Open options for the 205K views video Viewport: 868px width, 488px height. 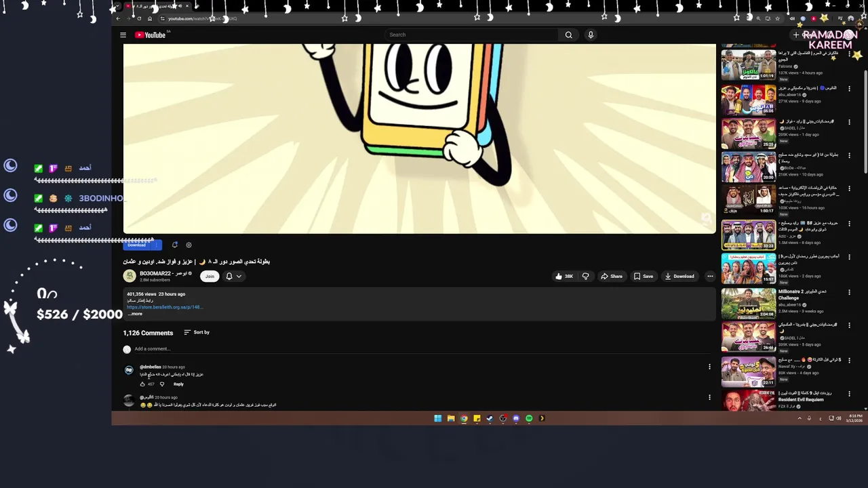[849, 123]
